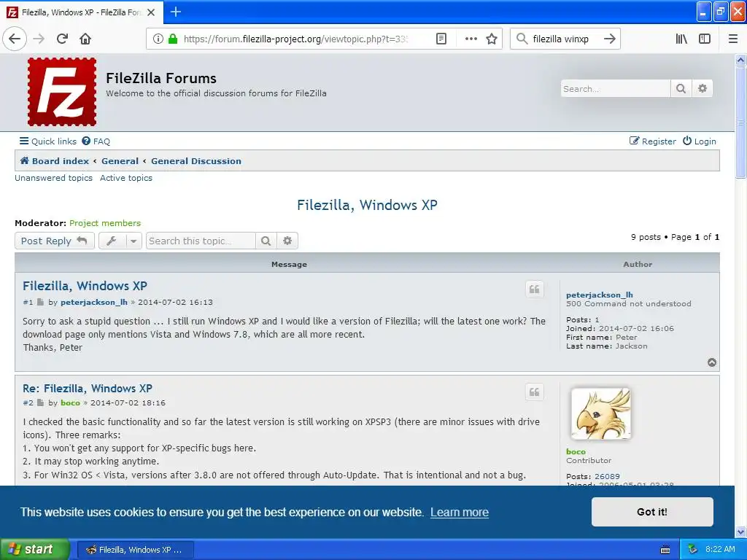747x560 pixels.
Task: Select the Filezilla, Windows XP browser tab
Action: click(x=82, y=12)
